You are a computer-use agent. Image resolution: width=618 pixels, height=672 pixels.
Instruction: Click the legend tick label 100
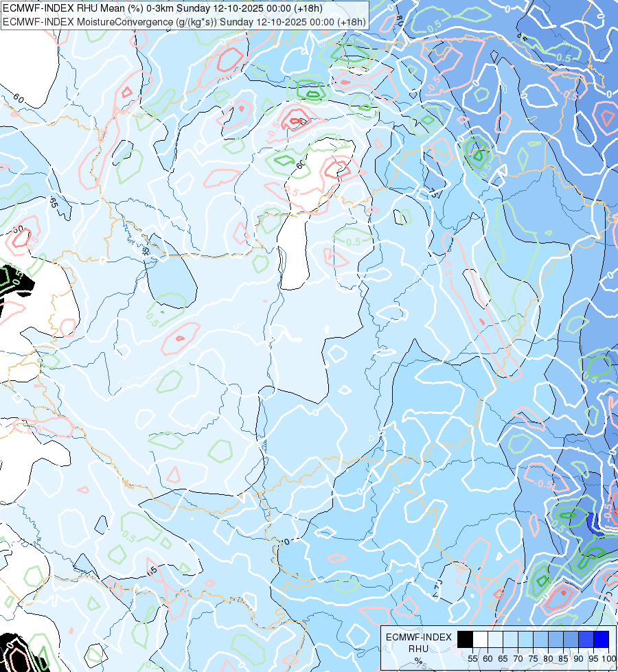point(608,659)
